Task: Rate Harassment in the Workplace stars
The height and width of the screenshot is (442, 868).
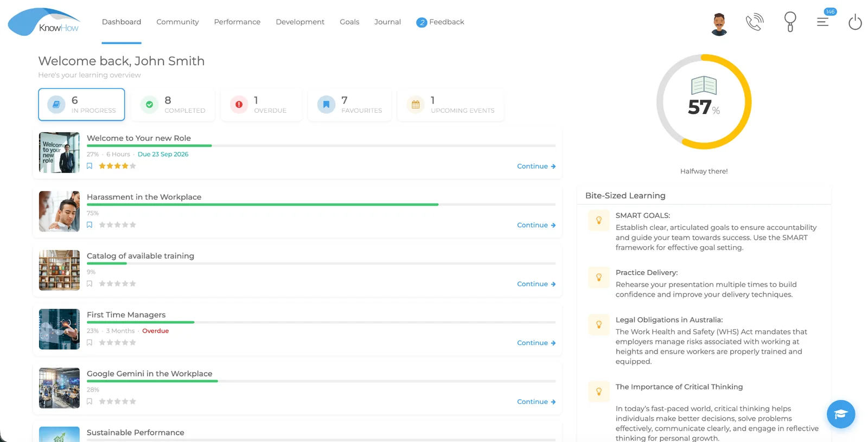Action: coord(117,225)
